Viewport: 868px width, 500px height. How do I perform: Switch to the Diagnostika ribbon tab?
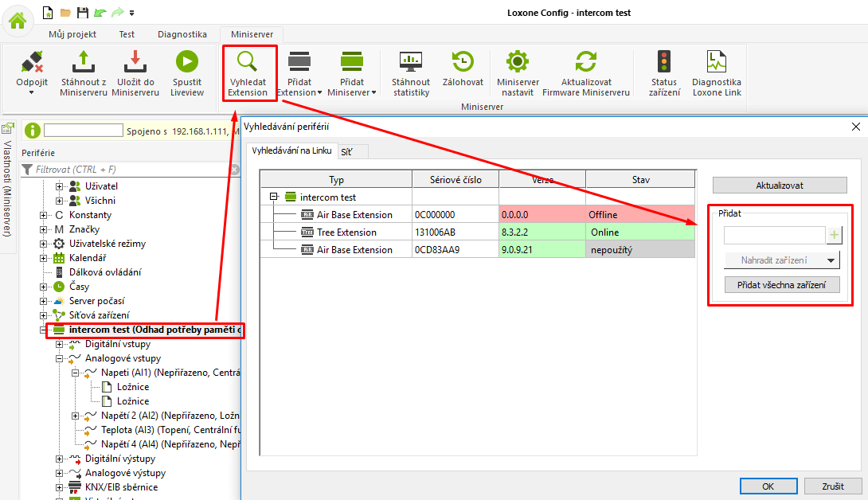(182, 34)
